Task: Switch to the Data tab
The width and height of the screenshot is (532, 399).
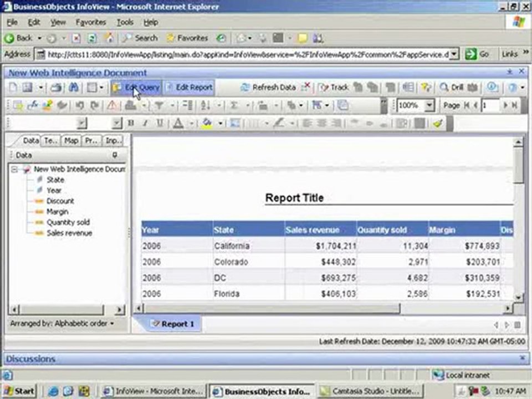Action: 29,140
